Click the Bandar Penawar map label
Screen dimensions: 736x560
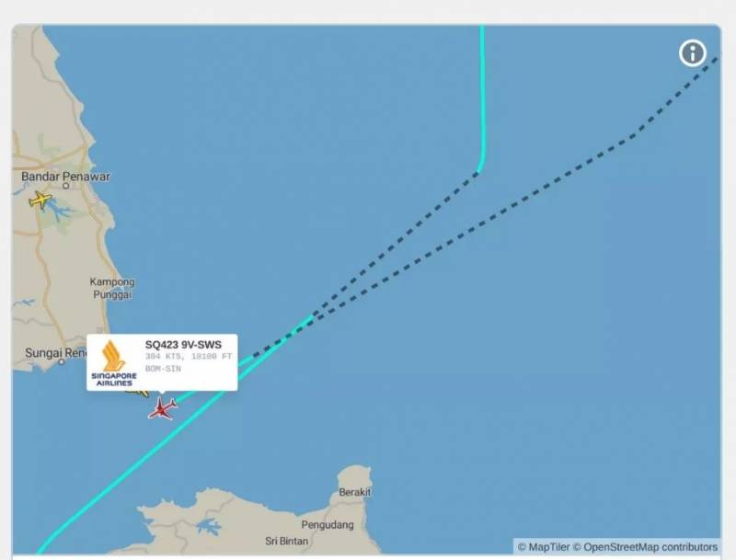coord(65,177)
